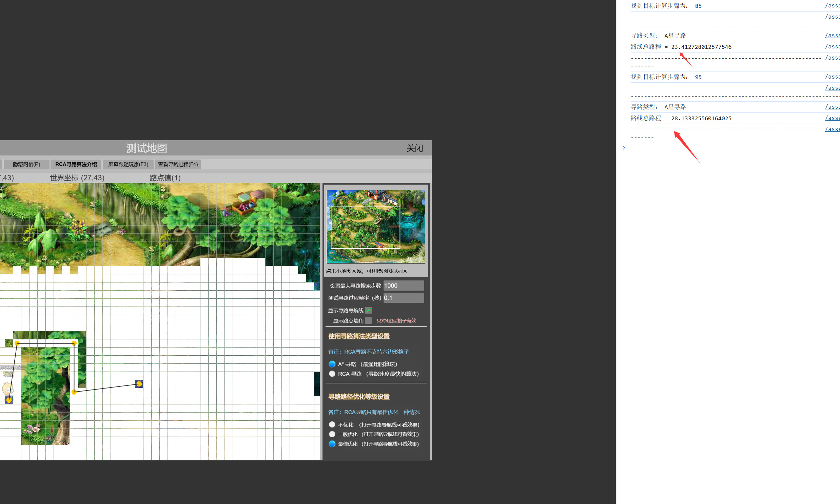The image size is (840, 504).
Task: Click the top-left yellow path waypoint
Action: (x=17, y=343)
